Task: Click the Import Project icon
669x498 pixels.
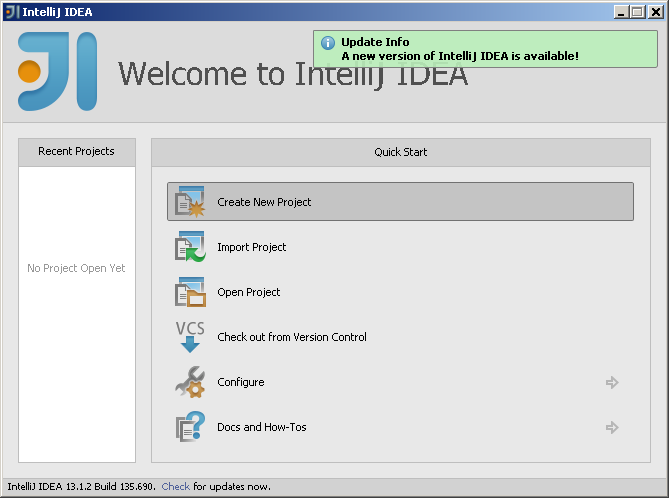Action: pos(190,247)
